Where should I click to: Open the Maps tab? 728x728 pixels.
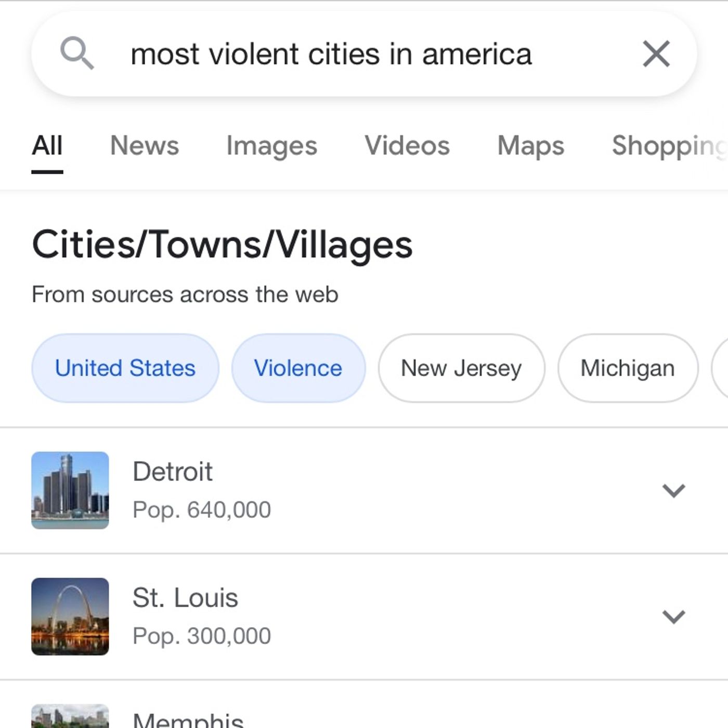pos(530,146)
